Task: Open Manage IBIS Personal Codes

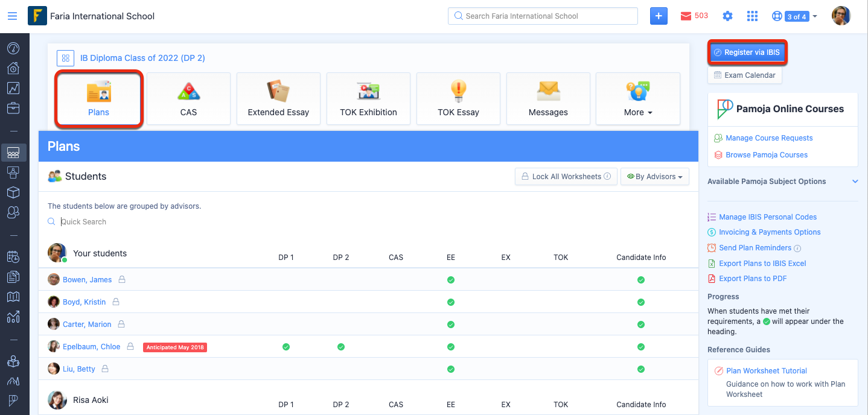Action: coord(768,217)
